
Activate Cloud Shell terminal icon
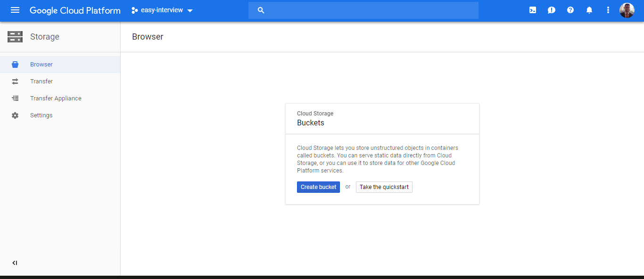(x=533, y=10)
